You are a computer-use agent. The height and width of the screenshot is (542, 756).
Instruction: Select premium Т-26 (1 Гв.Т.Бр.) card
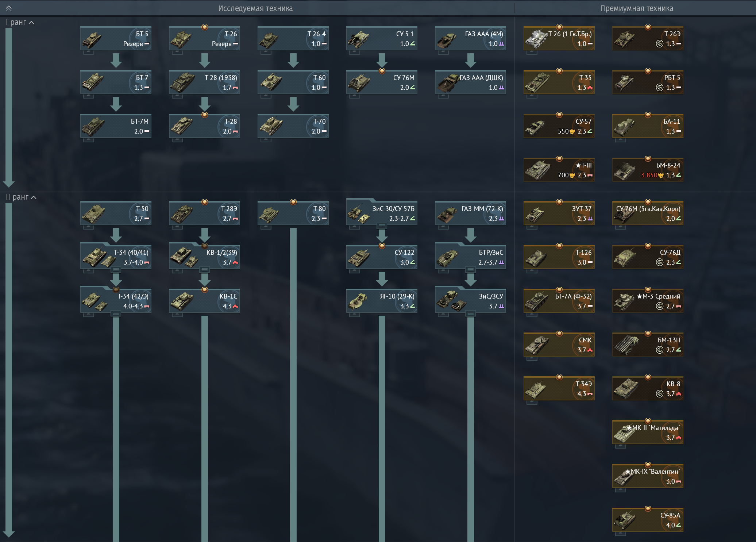click(x=559, y=38)
